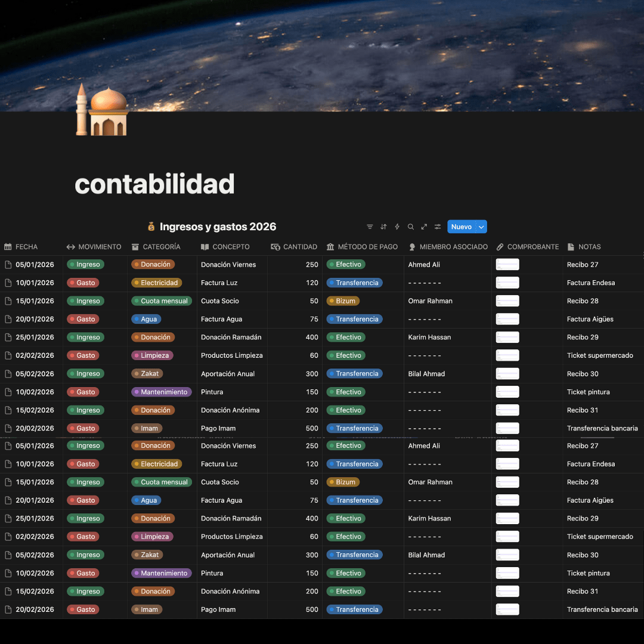Click Ahmed Ali in the topmost row
This screenshot has height=644, width=644.
coord(424,265)
